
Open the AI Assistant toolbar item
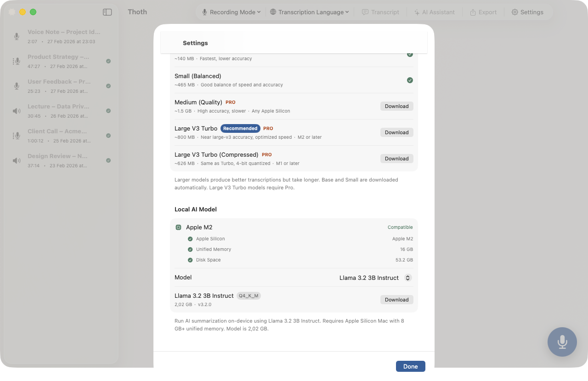tap(434, 12)
